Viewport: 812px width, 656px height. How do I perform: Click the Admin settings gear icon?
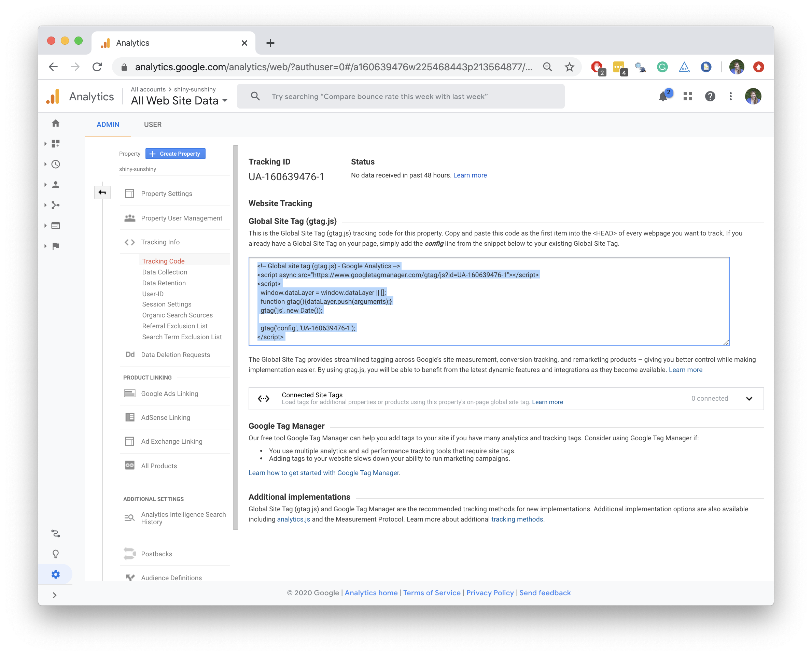pyautogui.click(x=56, y=574)
